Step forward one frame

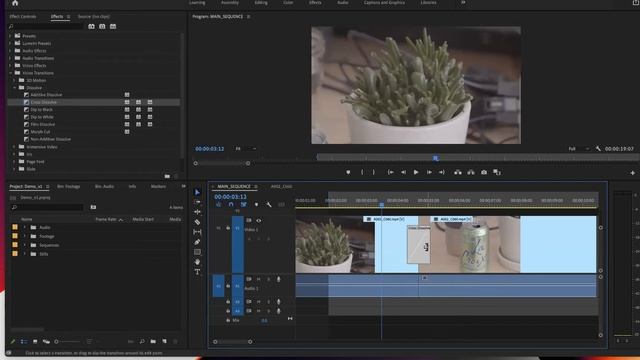pos(429,172)
